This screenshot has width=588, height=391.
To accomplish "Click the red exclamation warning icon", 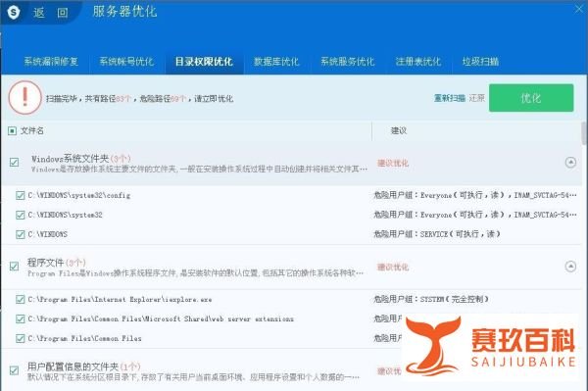I will [24, 97].
